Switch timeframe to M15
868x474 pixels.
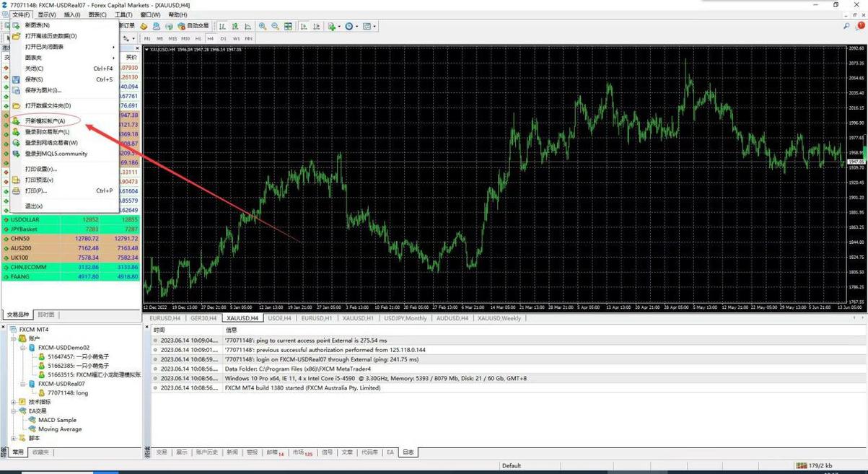tap(172, 39)
